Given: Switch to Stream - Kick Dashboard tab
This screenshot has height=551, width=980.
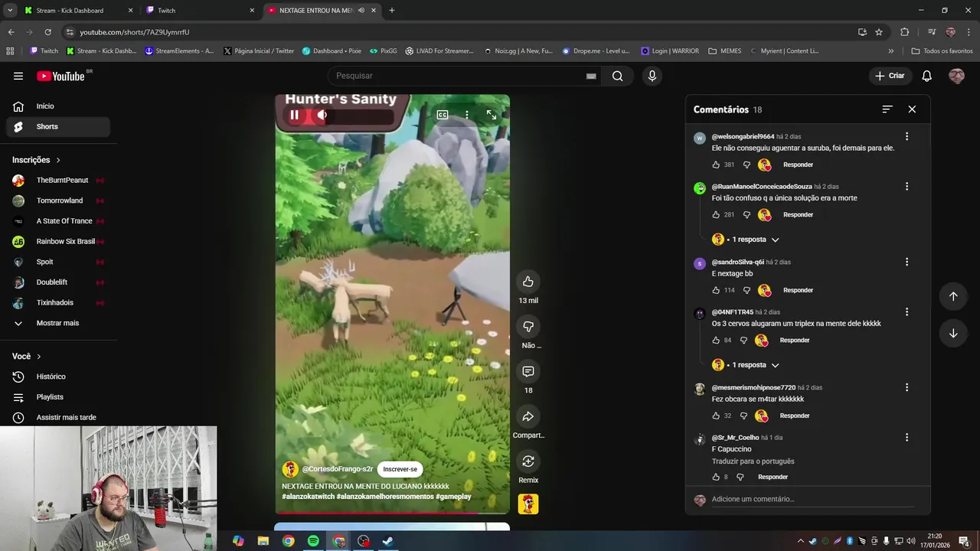Looking at the screenshot, I should pos(77,11).
